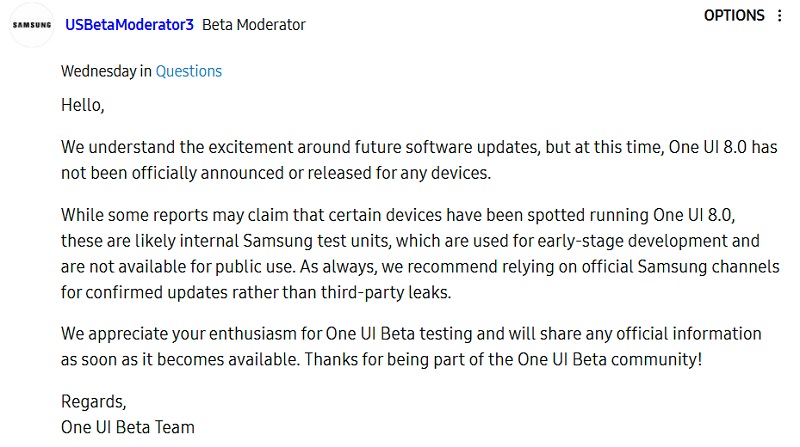Click the word "in" before Questions

[x=146, y=71]
